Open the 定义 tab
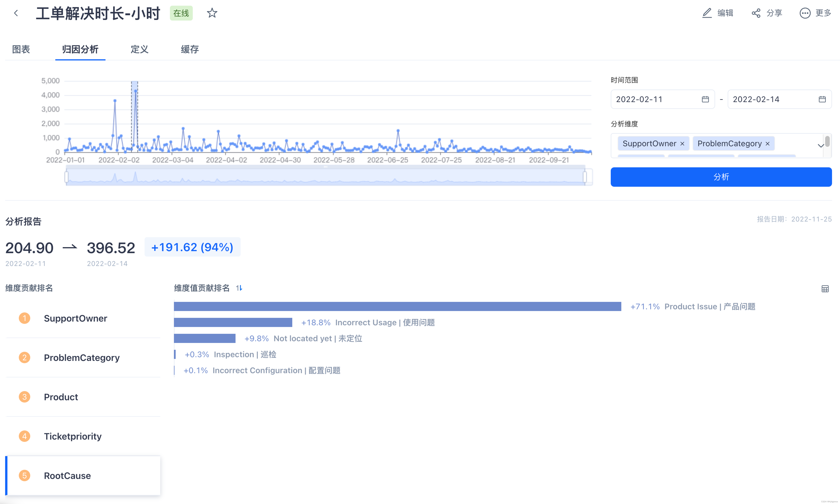 [x=139, y=49]
